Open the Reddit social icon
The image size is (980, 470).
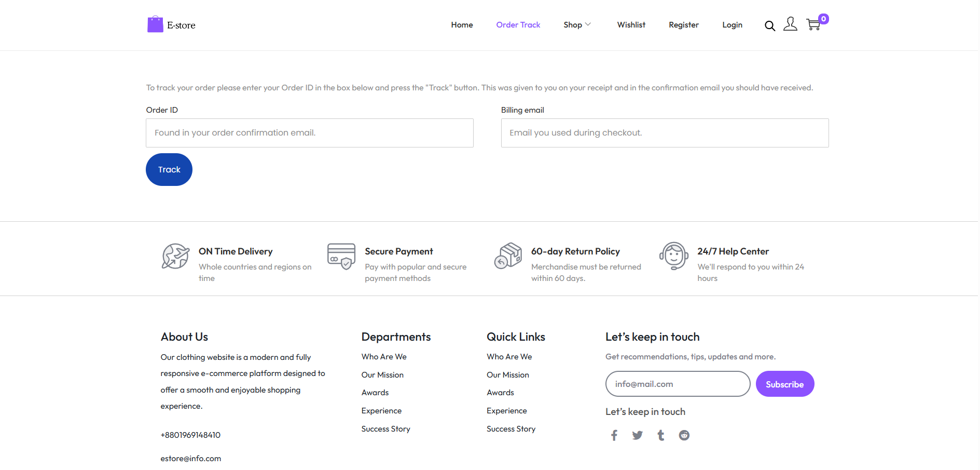coord(684,435)
